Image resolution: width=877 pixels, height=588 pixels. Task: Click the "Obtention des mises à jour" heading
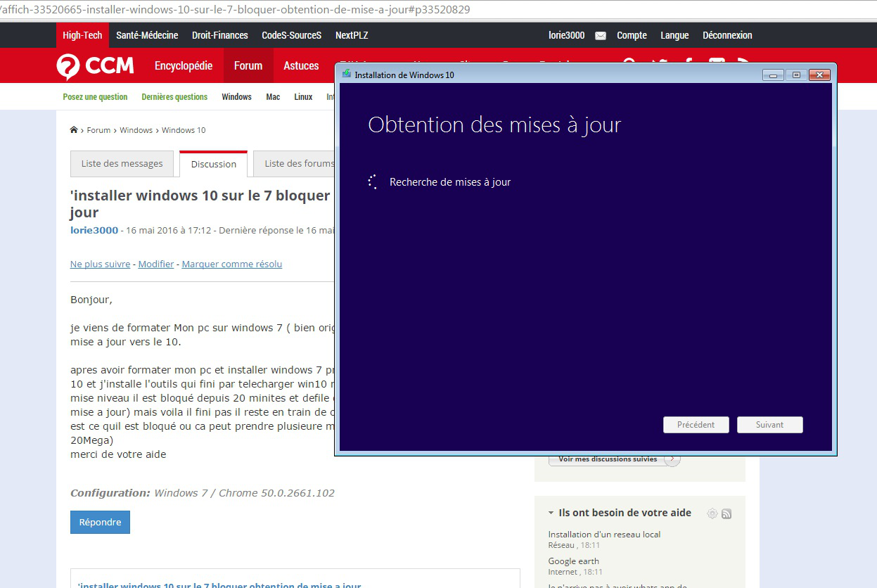(494, 125)
